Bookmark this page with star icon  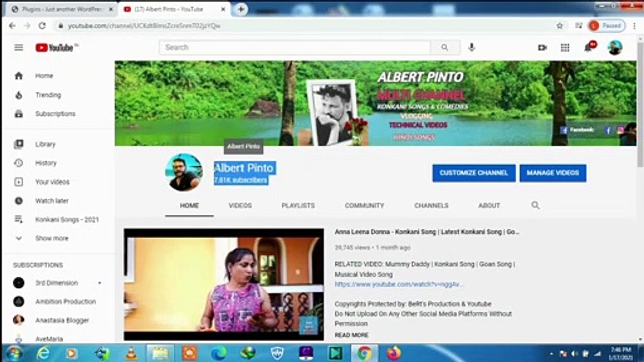point(559,26)
